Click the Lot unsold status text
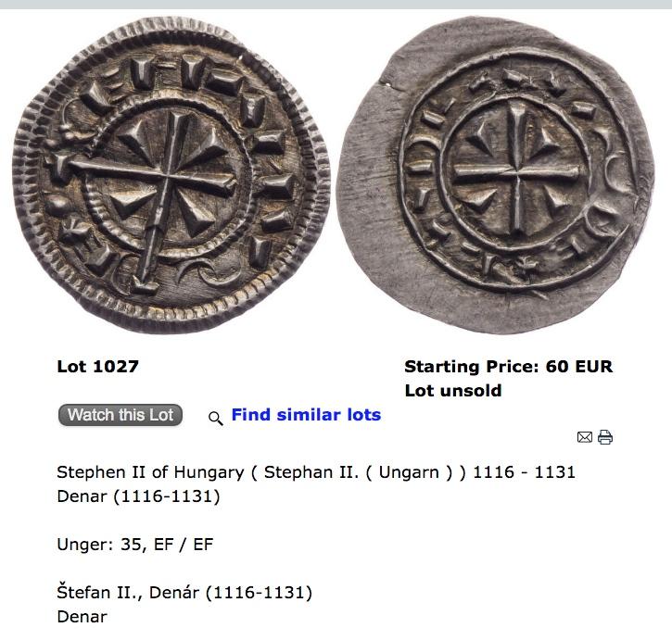The width and height of the screenshot is (672, 640). coord(453,391)
